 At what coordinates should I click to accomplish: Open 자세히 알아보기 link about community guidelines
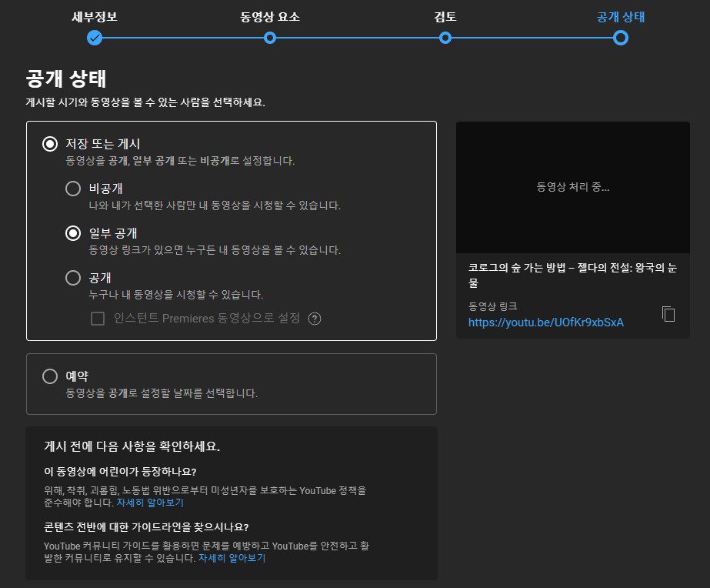pos(232,558)
